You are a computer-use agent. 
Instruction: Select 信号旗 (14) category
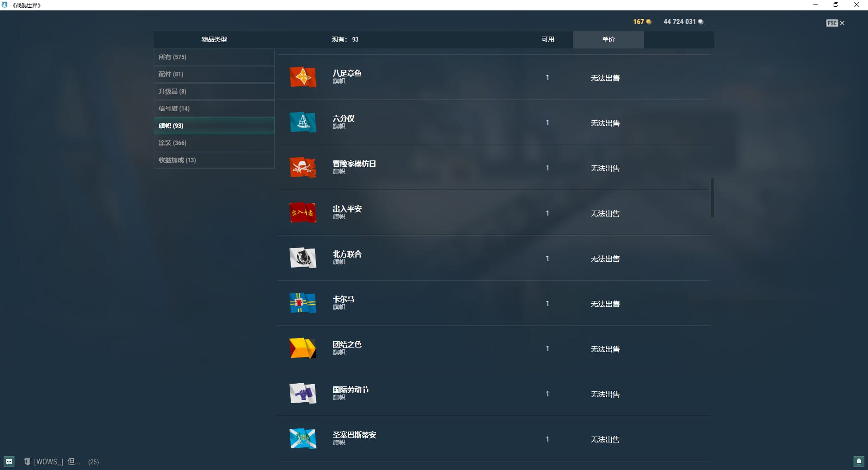click(x=214, y=108)
